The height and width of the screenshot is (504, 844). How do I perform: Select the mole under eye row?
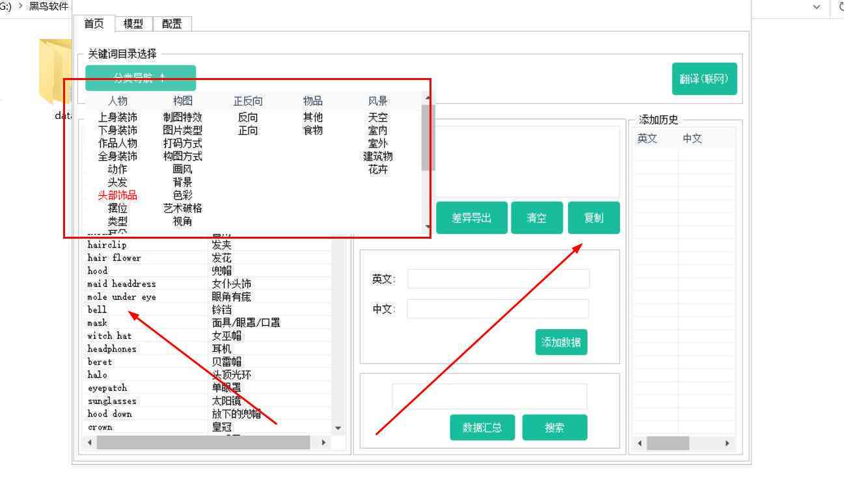[208, 297]
